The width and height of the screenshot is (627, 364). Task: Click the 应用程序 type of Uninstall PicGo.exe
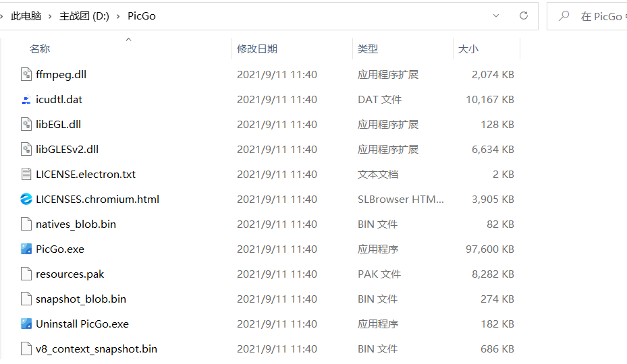(x=378, y=324)
